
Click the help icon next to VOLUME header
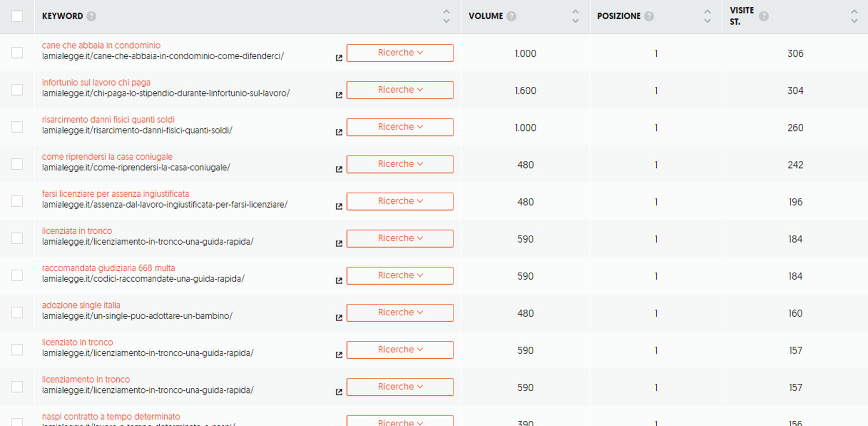pyautogui.click(x=511, y=16)
